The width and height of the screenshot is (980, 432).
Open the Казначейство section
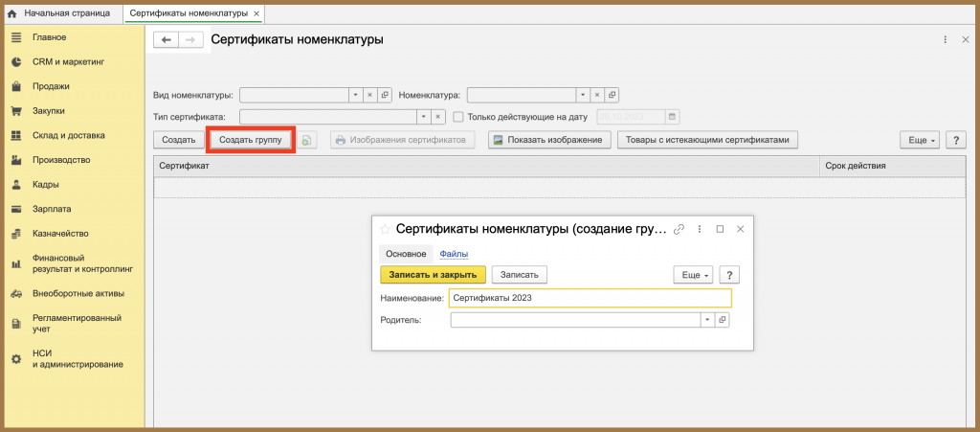coord(60,234)
